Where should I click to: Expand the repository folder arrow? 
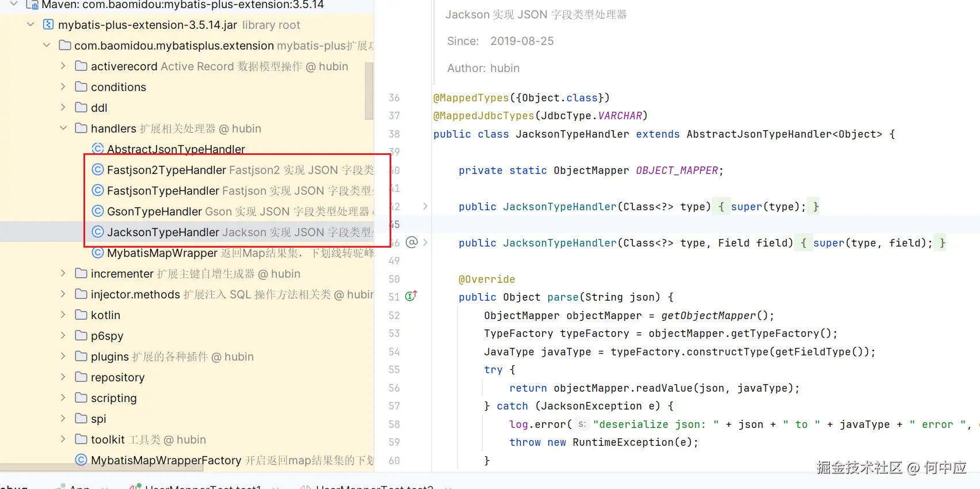[x=63, y=377]
